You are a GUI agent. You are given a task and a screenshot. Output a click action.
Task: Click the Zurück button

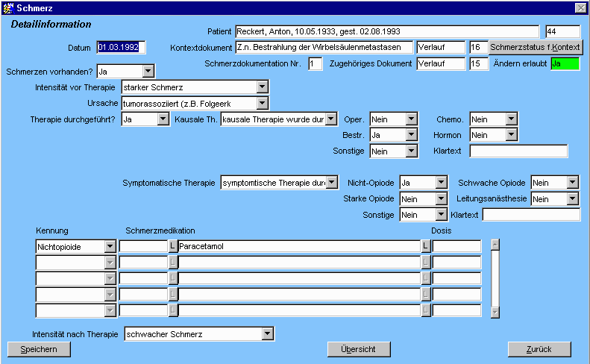click(539, 349)
